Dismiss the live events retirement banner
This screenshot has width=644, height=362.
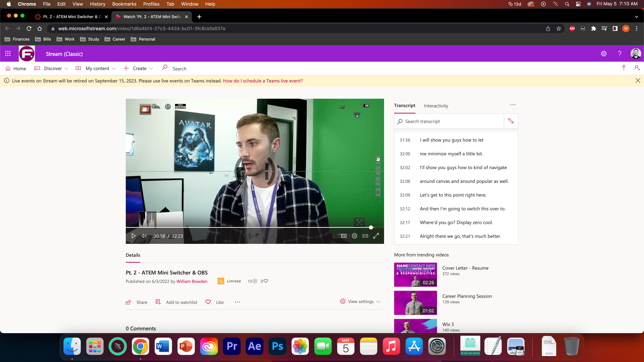point(638,80)
